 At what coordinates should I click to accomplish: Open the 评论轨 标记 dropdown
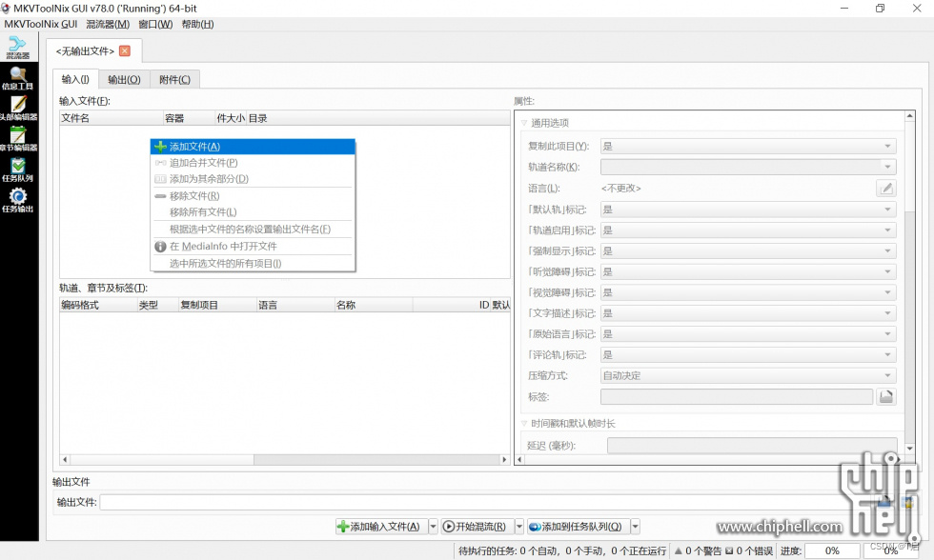(748, 354)
